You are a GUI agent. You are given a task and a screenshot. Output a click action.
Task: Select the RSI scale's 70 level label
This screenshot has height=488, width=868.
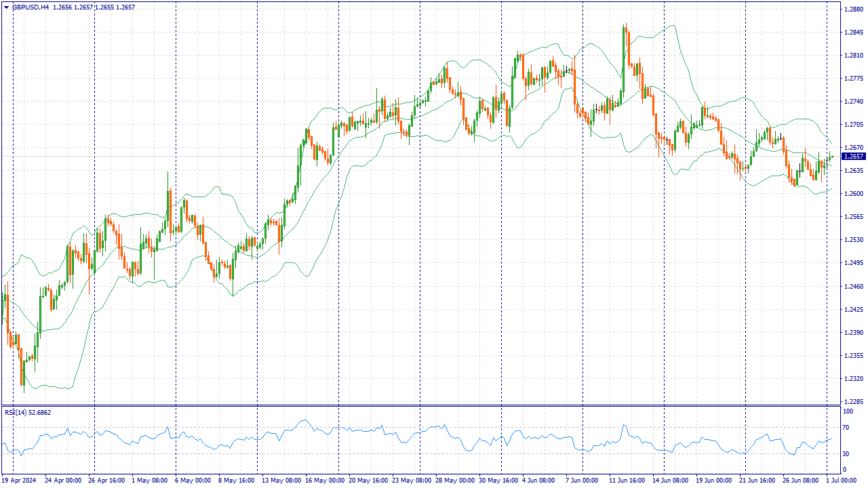[846, 428]
